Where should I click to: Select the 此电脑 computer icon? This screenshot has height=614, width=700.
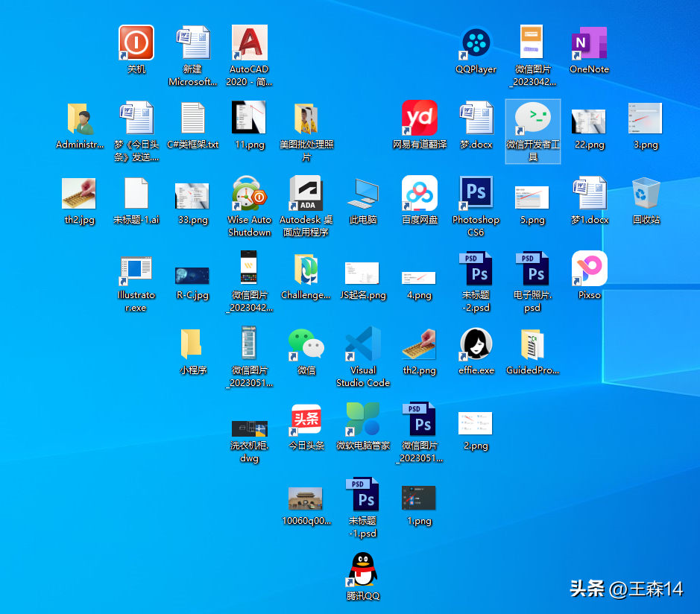(363, 194)
